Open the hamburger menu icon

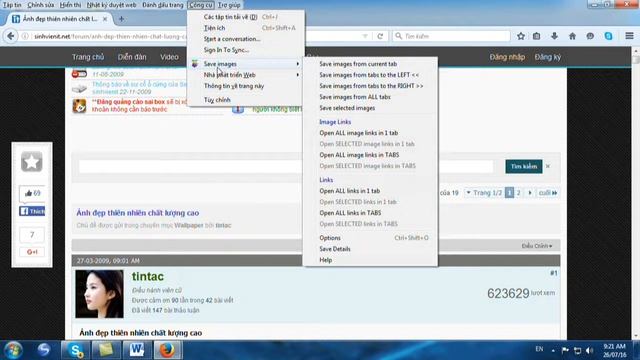(x=629, y=36)
